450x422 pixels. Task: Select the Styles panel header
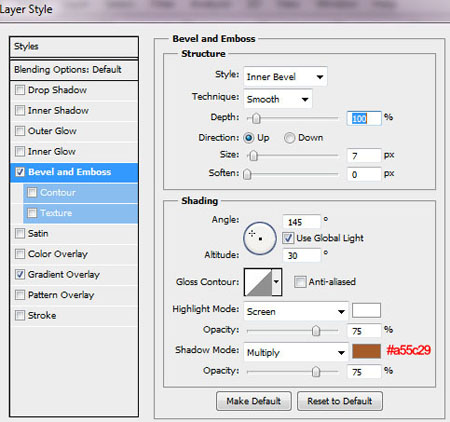click(74, 47)
